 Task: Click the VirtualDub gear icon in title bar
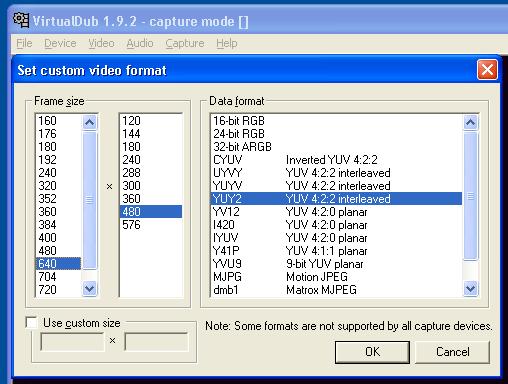(21, 20)
